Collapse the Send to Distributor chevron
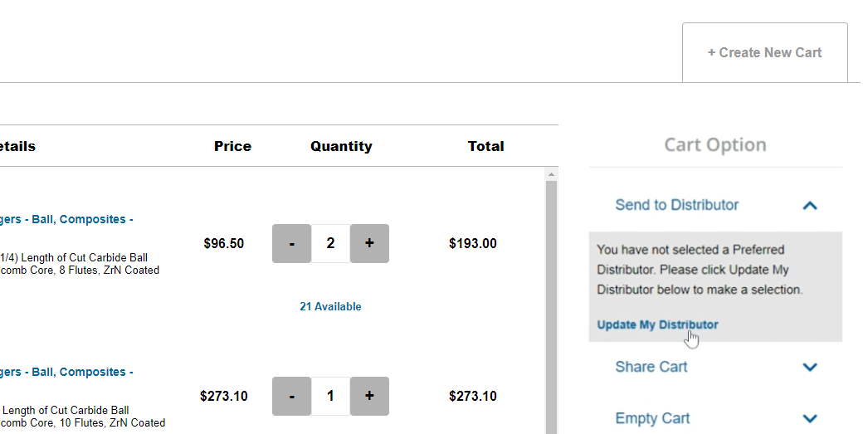Image resolution: width=868 pixels, height=434 pixels. [810, 205]
